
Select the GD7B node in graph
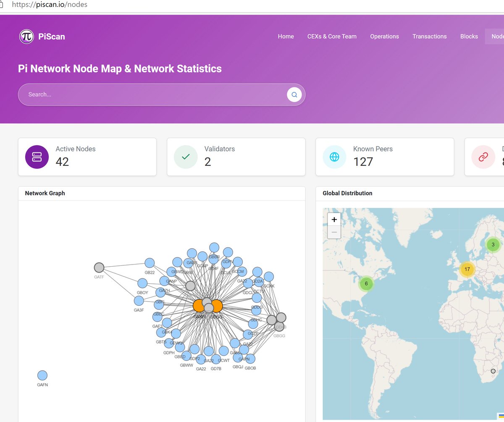(x=216, y=359)
